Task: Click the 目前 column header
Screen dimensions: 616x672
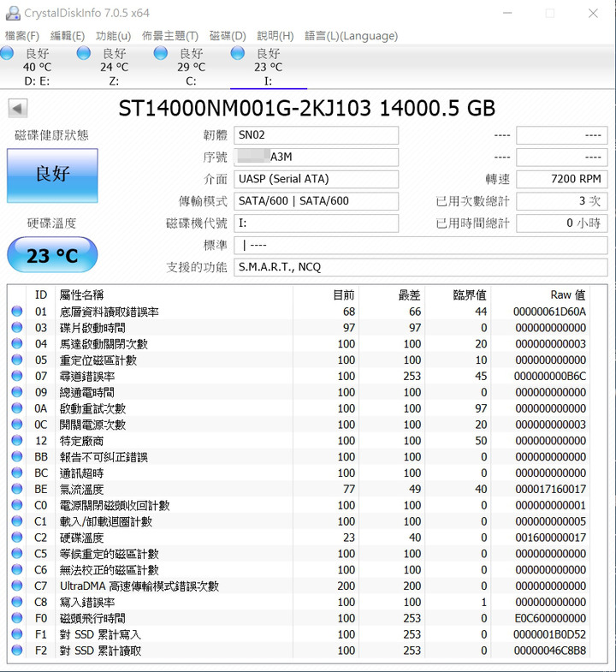Action: (326, 294)
